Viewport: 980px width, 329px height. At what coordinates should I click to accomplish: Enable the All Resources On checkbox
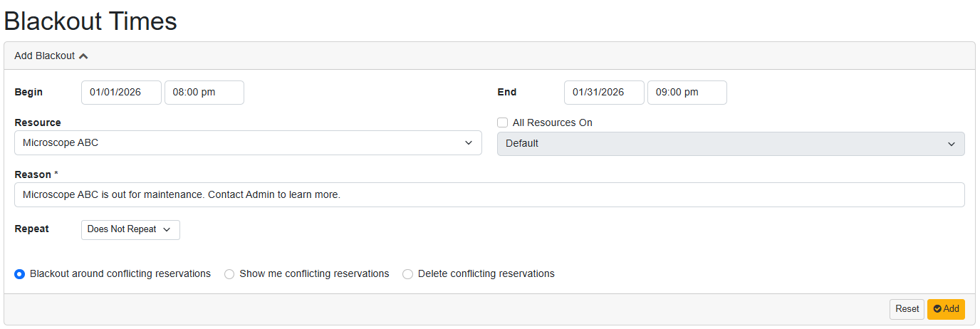point(503,122)
